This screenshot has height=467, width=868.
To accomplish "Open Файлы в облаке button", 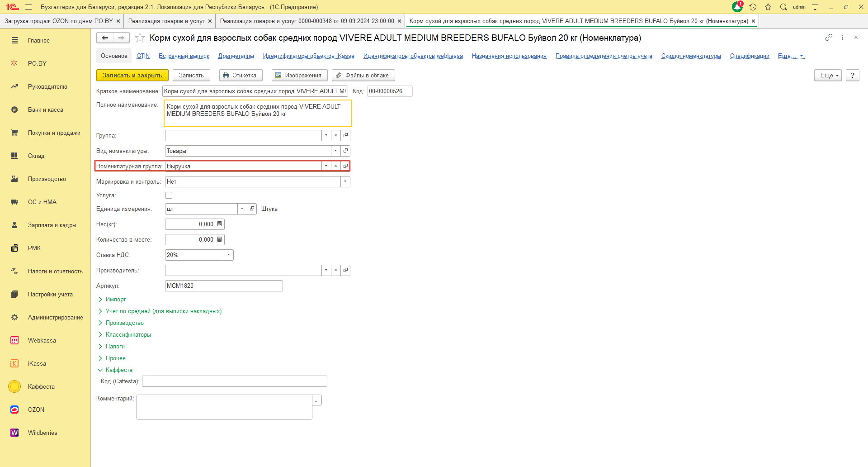I will coord(363,75).
